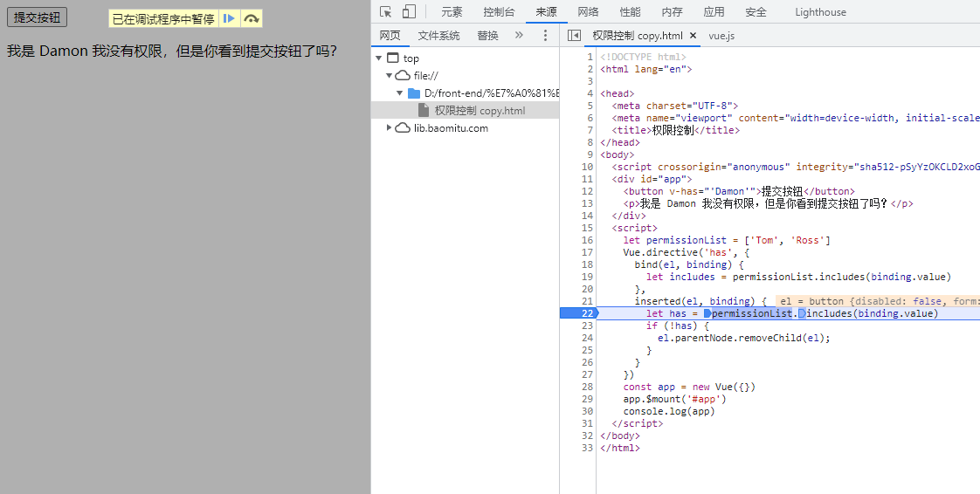Click "Vue.directive('has', {" code line
The width and height of the screenshot is (980, 494).
687,252
